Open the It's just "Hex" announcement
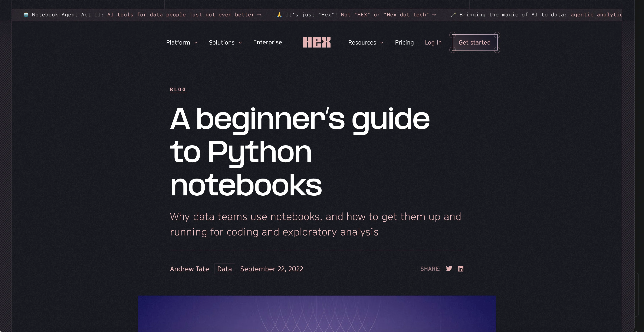 pyautogui.click(x=356, y=14)
